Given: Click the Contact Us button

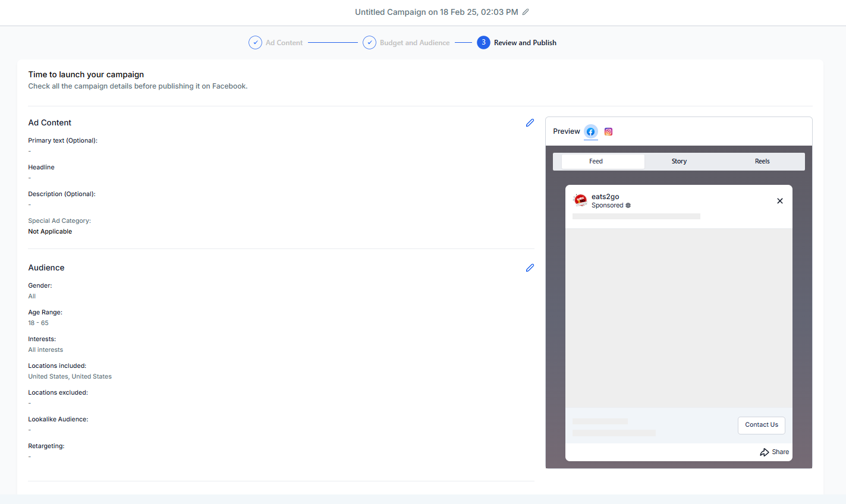Looking at the screenshot, I should (x=762, y=425).
